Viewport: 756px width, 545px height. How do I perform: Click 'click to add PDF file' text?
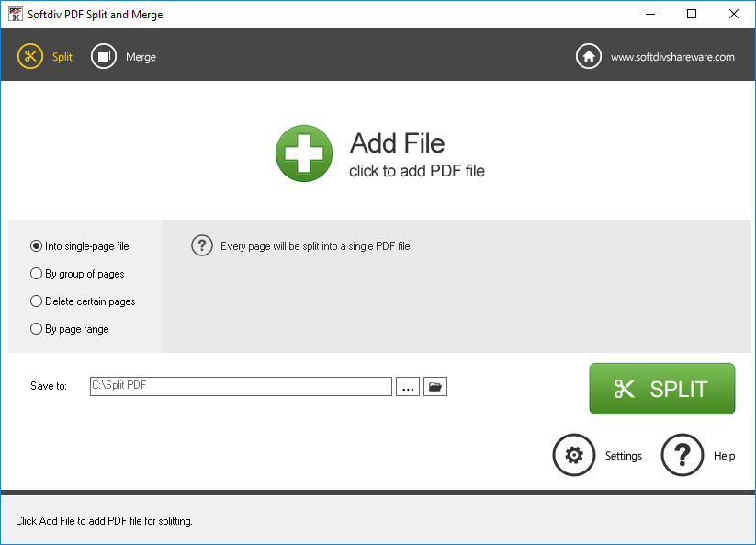(417, 171)
